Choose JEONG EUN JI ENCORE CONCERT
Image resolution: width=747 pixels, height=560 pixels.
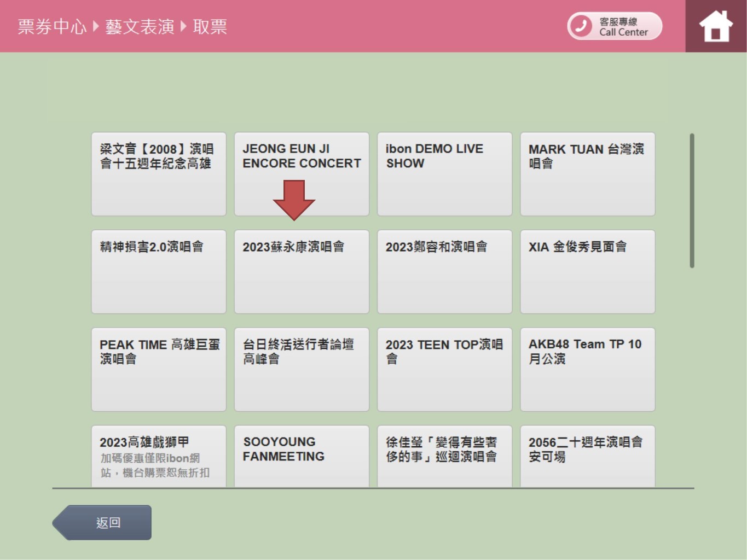click(x=302, y=174)
